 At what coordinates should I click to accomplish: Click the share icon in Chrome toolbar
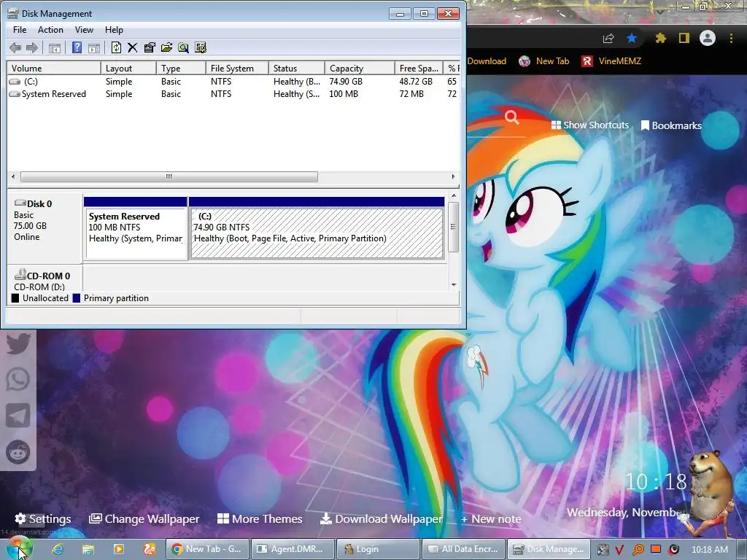pyautogui.click(x=608, y=39)
